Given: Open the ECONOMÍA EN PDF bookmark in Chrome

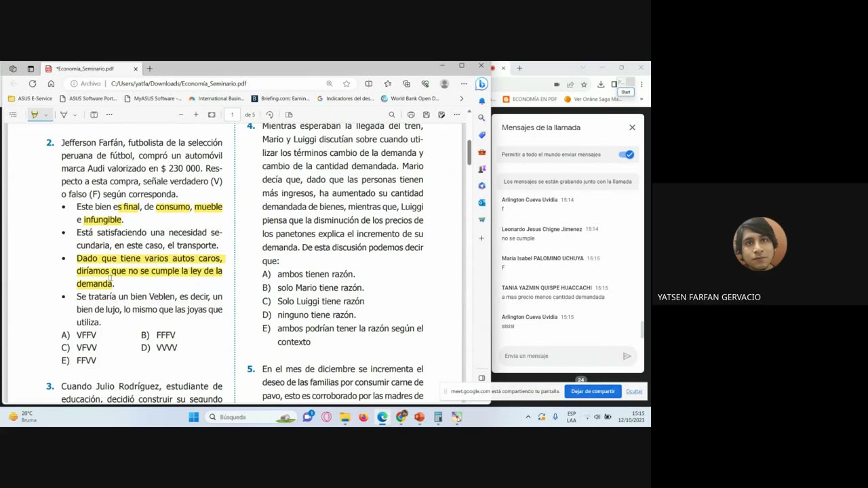Looking at the screenshot, I should point(530,99).
